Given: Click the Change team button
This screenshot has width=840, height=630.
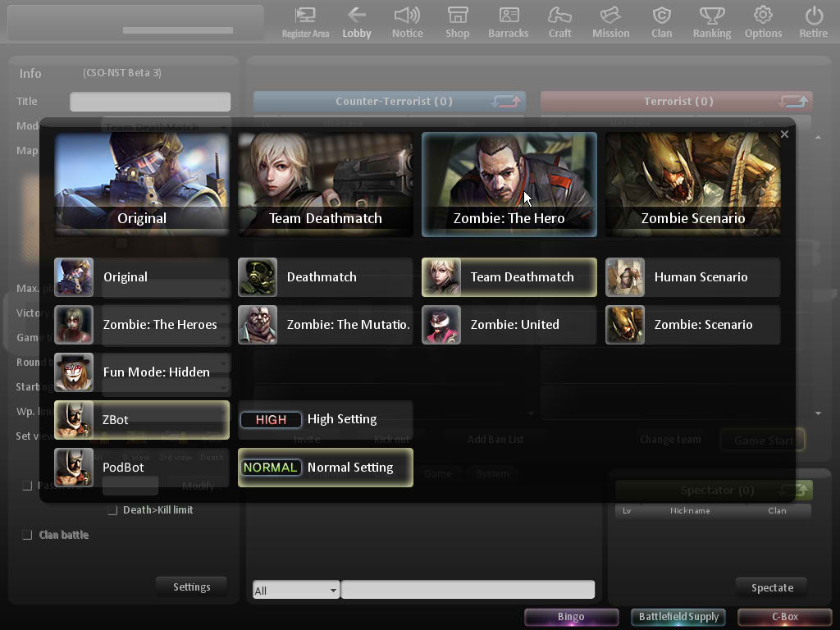Looking at the screenshot, I should [669, 440].
